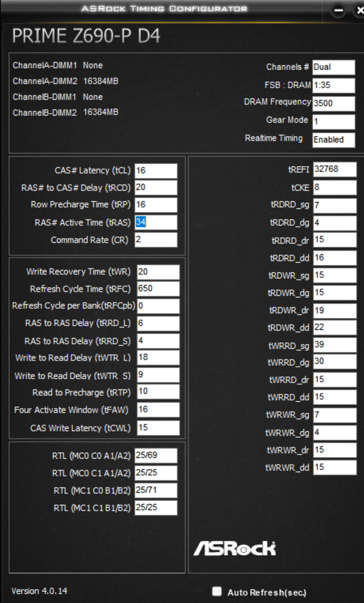Screen dimensions: 364x603
Task: Select the tCKE value field
Action: [335, 188]
